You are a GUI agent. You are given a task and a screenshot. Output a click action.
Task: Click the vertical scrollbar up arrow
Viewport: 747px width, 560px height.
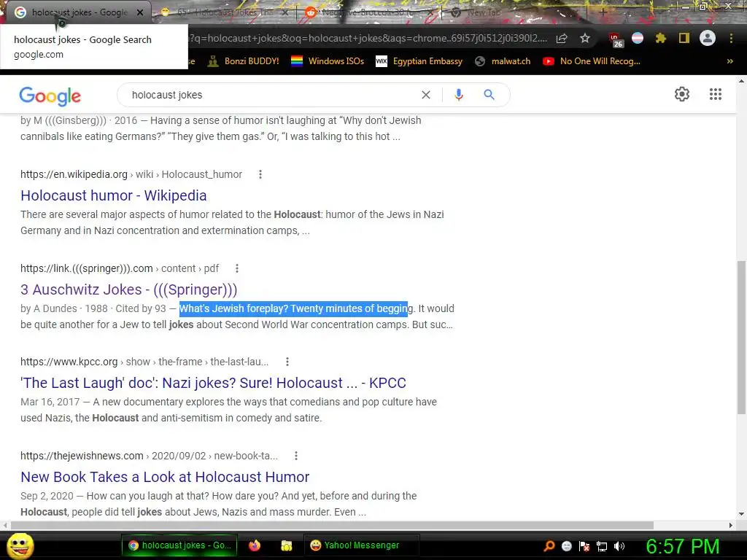pos(741,81)
